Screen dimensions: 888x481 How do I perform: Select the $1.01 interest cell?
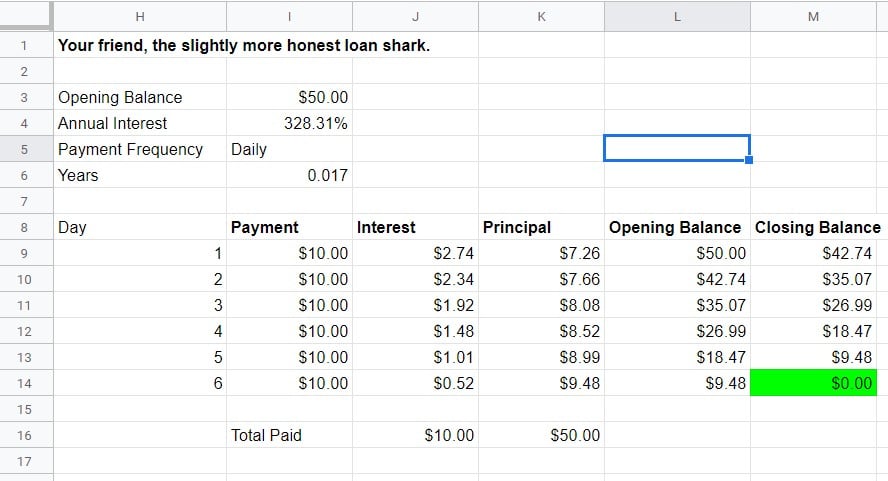point(415,357)
